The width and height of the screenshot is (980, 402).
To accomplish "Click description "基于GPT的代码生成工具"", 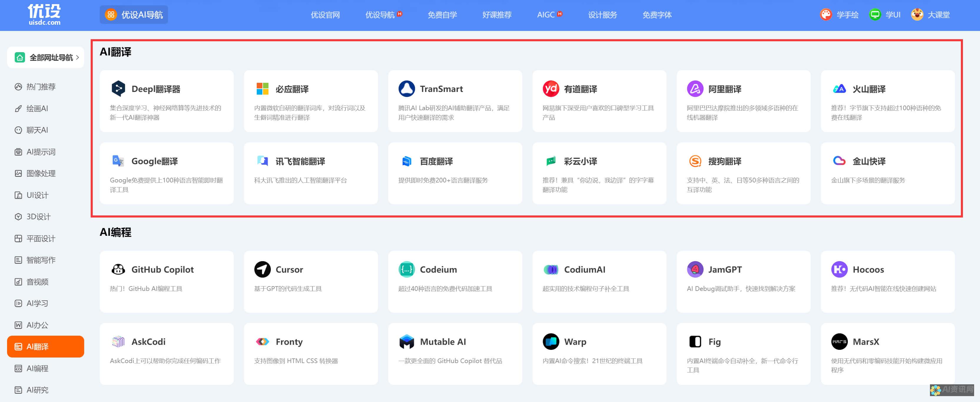I will click(x=288, y=289).
